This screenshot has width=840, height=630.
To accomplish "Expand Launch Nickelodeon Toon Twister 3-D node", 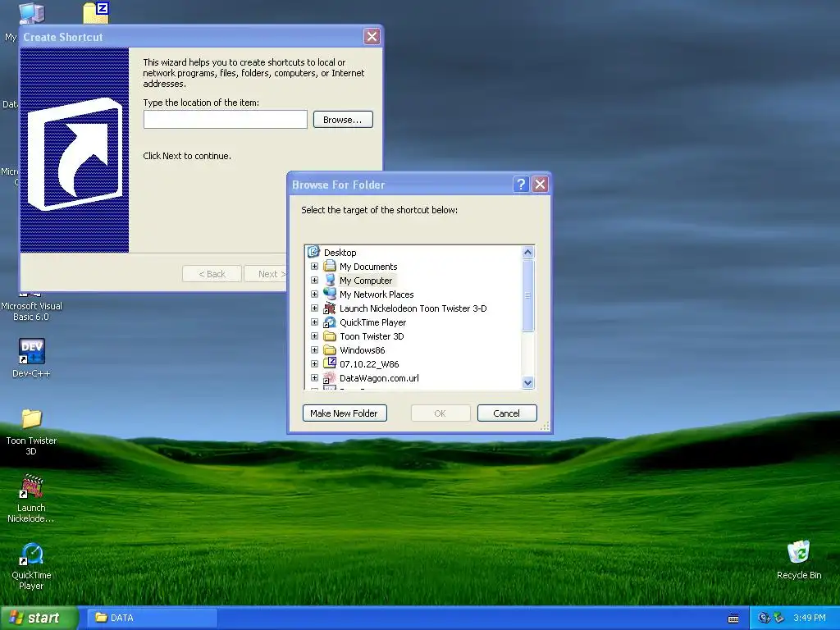I will coord(314,308).
